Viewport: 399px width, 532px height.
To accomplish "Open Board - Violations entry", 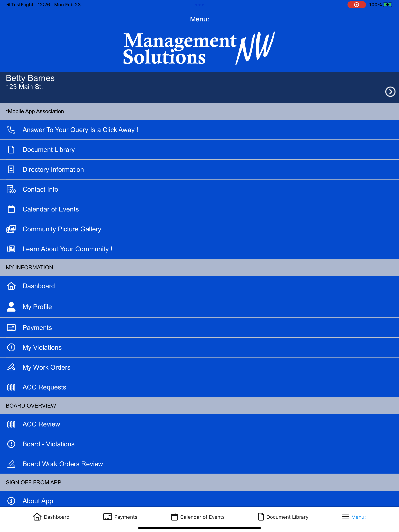I will [199, 444].
